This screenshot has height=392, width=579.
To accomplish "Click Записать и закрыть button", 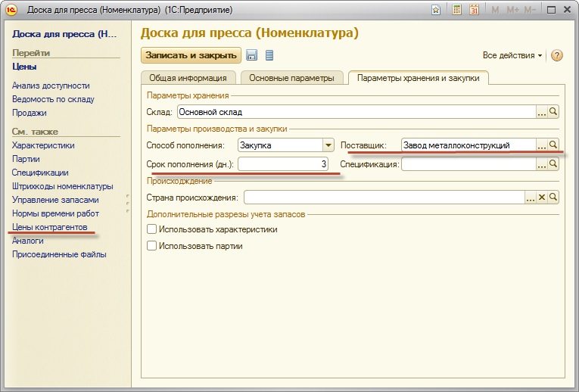I will (191, 55).
